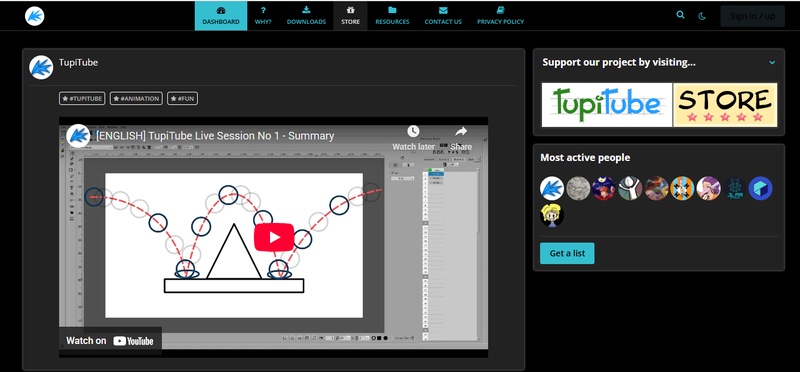
Task: Open the gray coin avatar in active people
Action: click(x=578, y=188)
